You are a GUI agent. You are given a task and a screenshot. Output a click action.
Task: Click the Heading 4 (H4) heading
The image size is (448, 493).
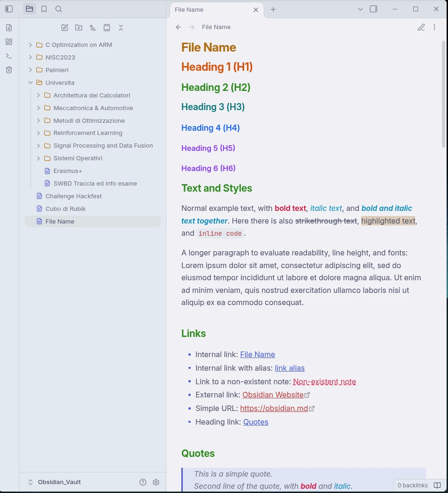point(210,127)
